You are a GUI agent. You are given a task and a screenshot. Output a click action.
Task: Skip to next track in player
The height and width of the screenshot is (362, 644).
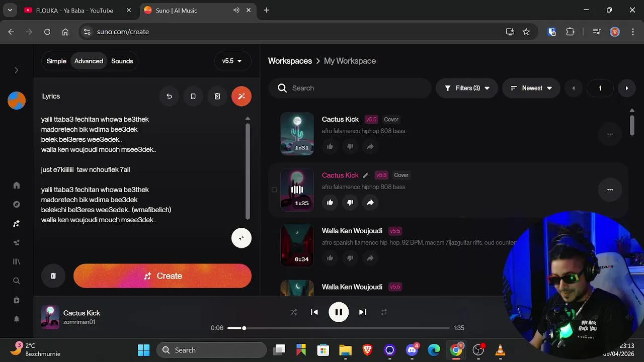pyautogui.click(x=362, y=312)
